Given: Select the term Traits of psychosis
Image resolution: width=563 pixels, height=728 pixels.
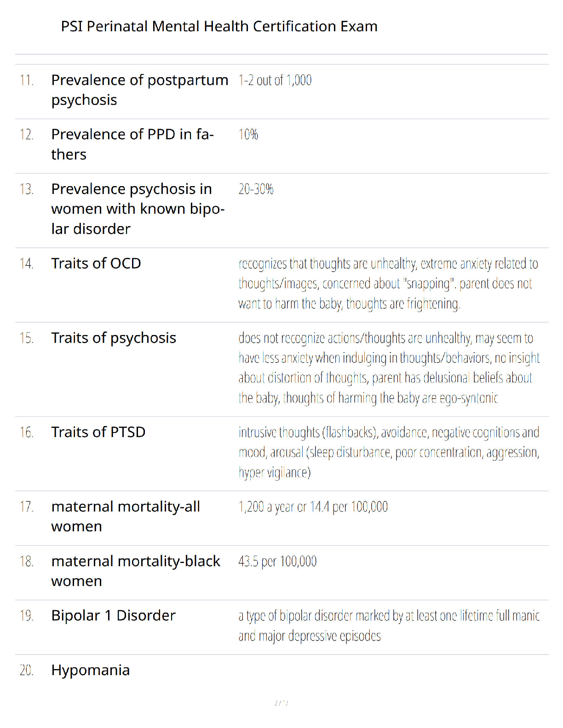Looking at the screenshot, I should point(114,338).
